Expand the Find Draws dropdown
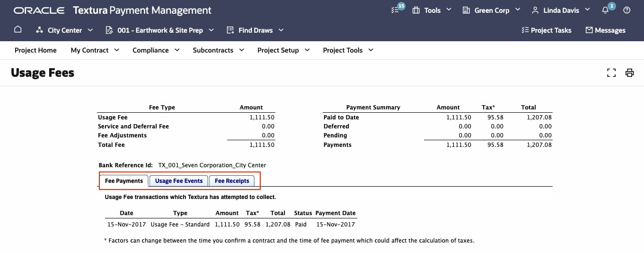Screen dimensions: 644x253 pos(255,30)
